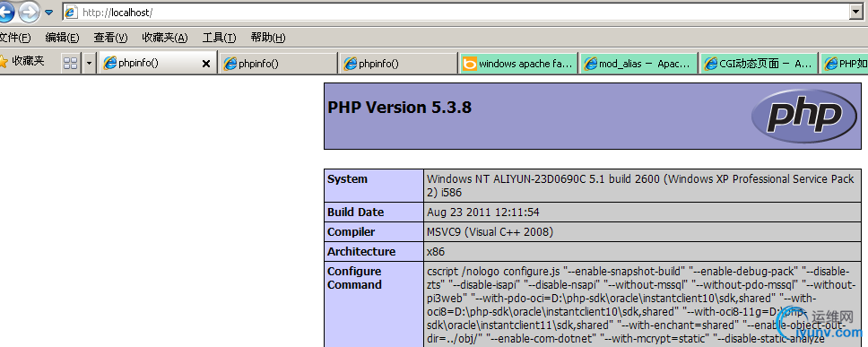
Task: Switch to the CGI动态页面 tab
Action: 759,63
